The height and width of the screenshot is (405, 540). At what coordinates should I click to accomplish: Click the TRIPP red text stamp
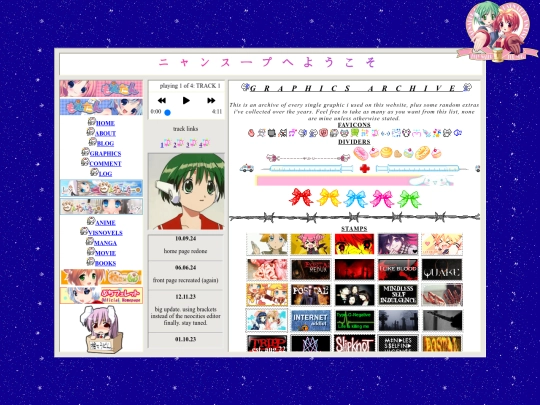(x=267, y=343)
